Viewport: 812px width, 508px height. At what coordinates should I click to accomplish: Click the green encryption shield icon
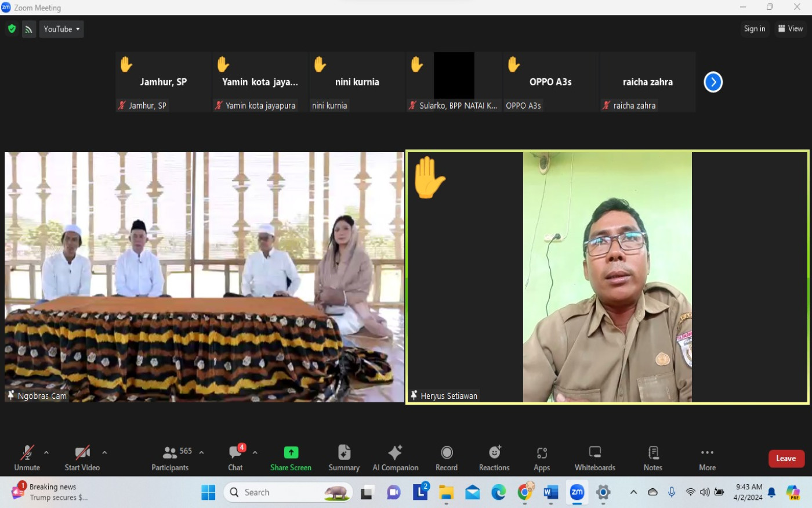[x=12, y=29]
